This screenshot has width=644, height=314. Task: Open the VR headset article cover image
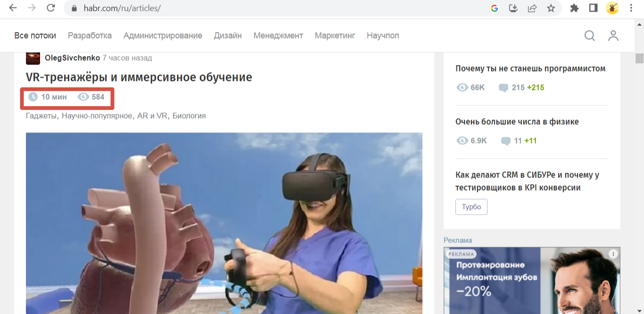click(x=224, y=223)
